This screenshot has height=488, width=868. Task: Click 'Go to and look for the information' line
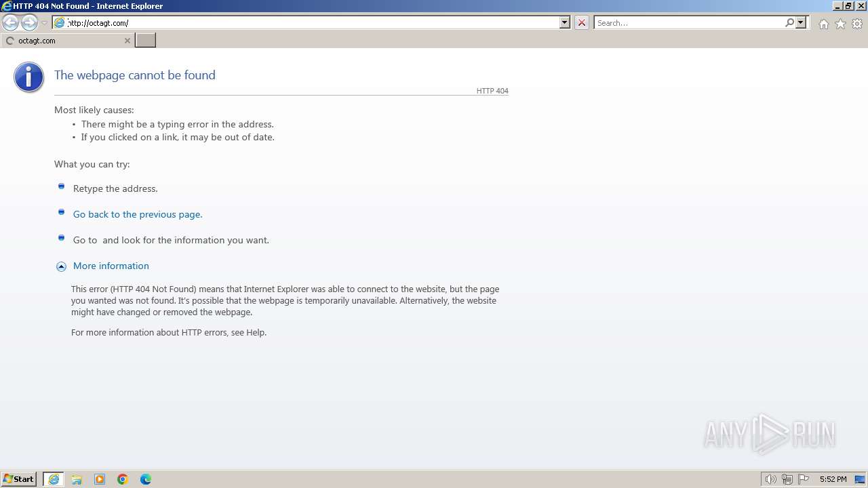(x=171, y=240)
